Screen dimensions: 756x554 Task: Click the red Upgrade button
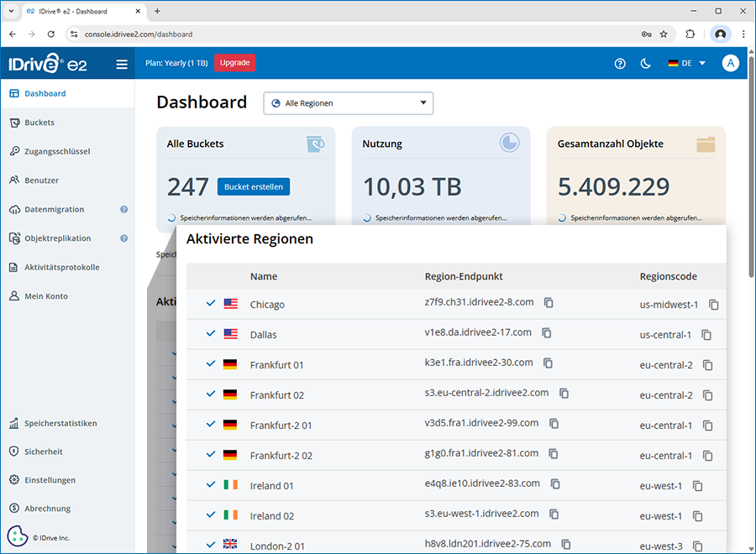point(234,63)
